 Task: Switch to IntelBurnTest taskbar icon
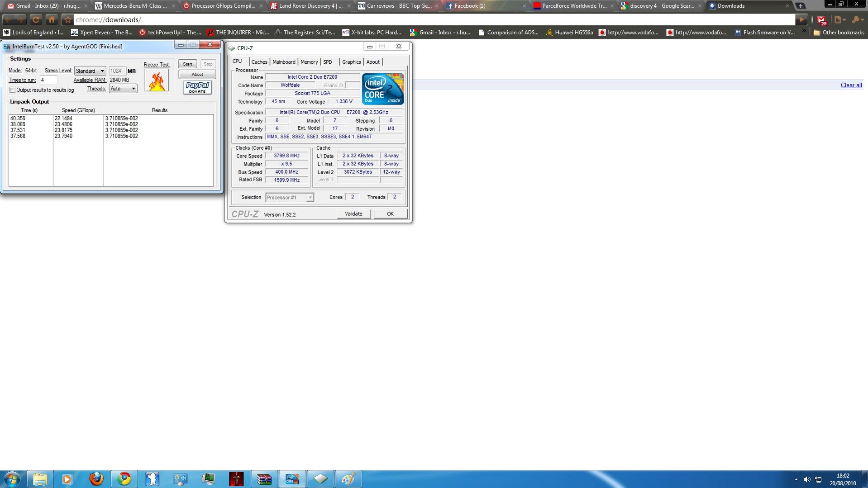tap(292, 479)
